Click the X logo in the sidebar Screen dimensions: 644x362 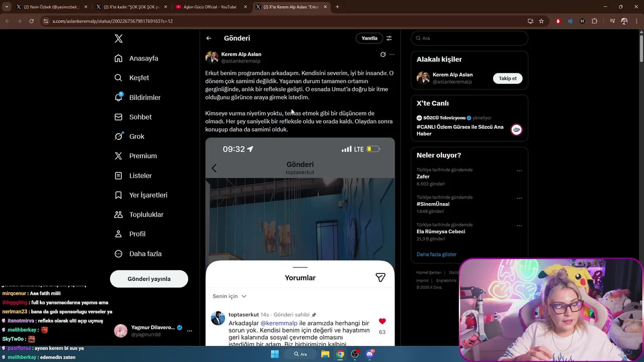tap(118, 39)
